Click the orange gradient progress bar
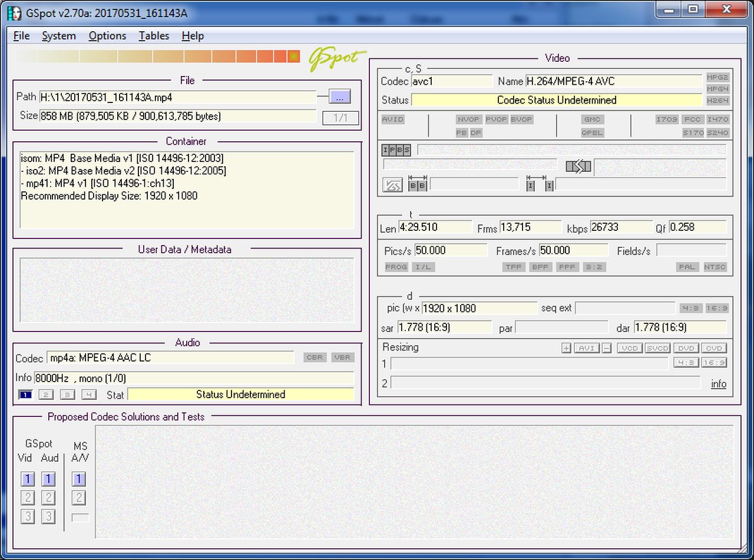Screen dimensions: 754x560 [158, 57]
